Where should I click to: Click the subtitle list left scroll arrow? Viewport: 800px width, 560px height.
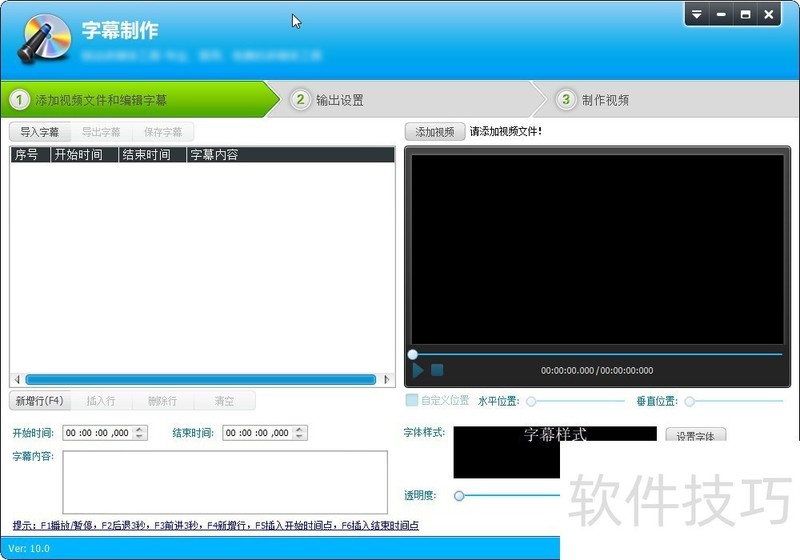[17, 379]
